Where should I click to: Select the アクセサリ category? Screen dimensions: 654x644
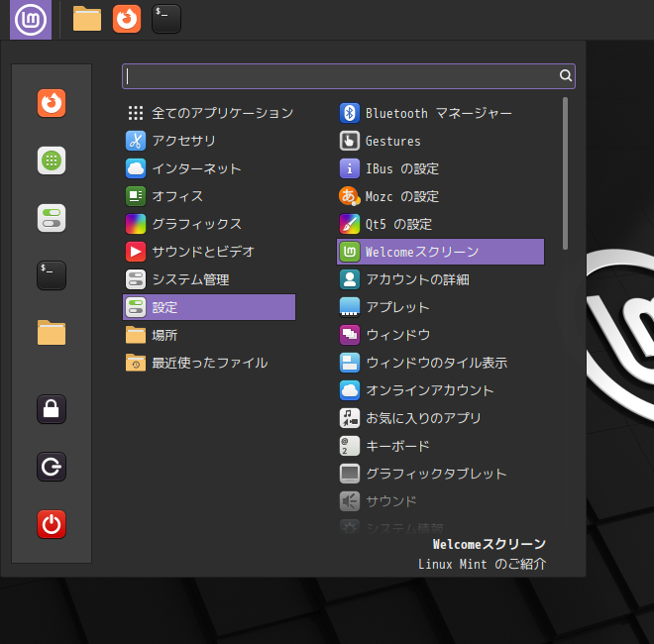209,141
